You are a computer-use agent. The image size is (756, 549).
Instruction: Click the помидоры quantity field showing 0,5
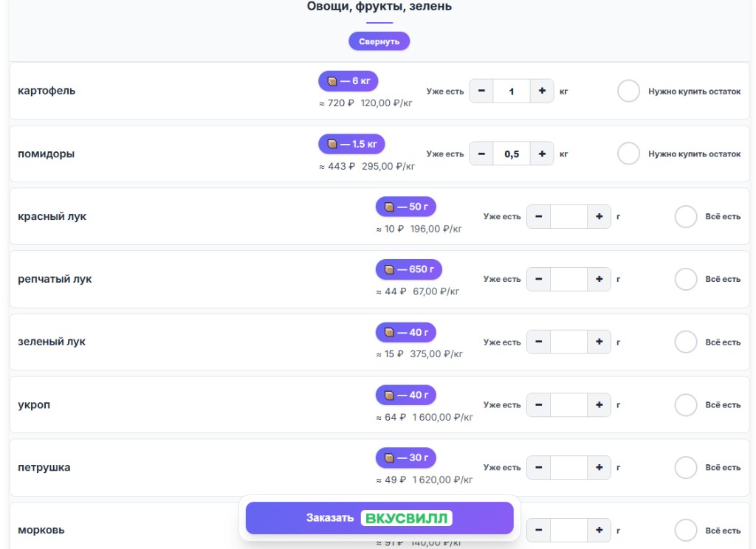pos(512,153)
